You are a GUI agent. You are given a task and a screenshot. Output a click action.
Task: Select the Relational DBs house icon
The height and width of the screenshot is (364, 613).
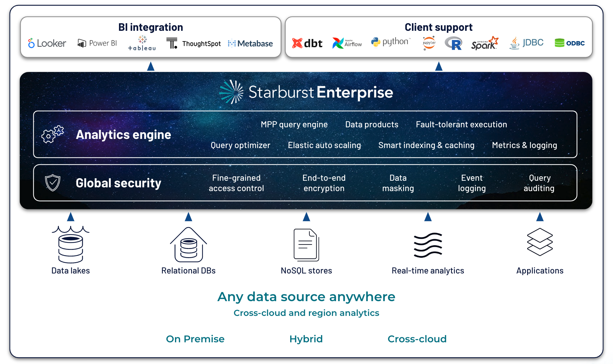click(188, 245)
